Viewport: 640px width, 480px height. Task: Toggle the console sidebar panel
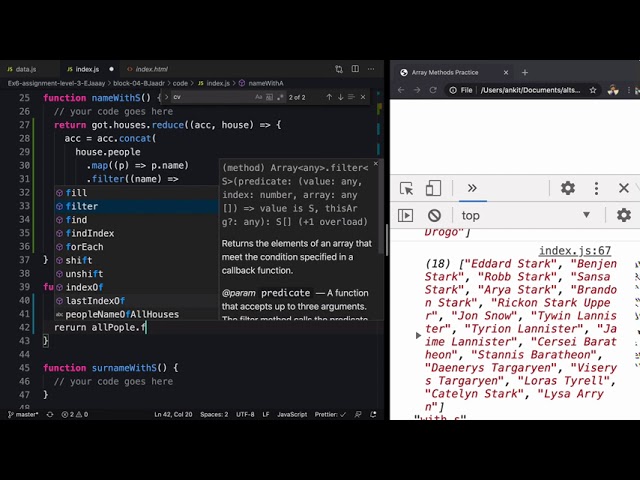click(x=405, y=215)
